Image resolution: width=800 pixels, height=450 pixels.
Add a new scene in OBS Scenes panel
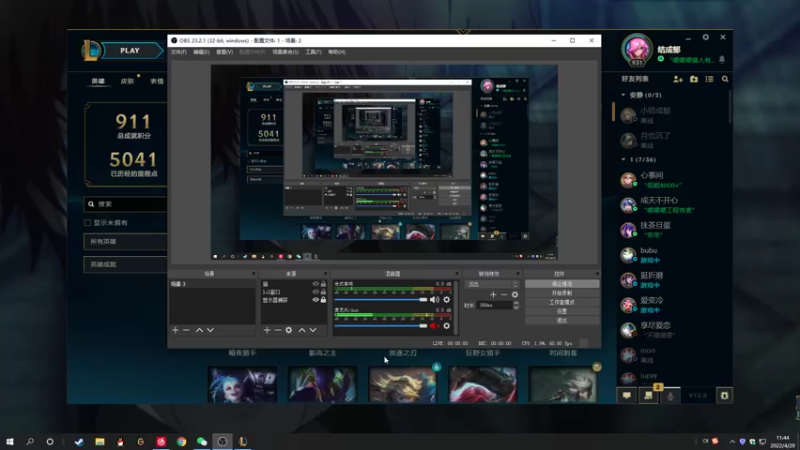(176, 330)
